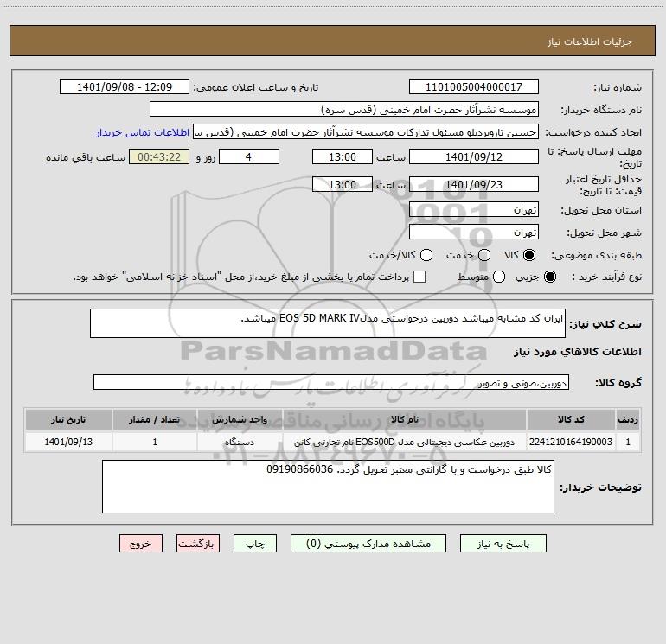
Task: Click the گروه کالا label
Action: point(618,383)
